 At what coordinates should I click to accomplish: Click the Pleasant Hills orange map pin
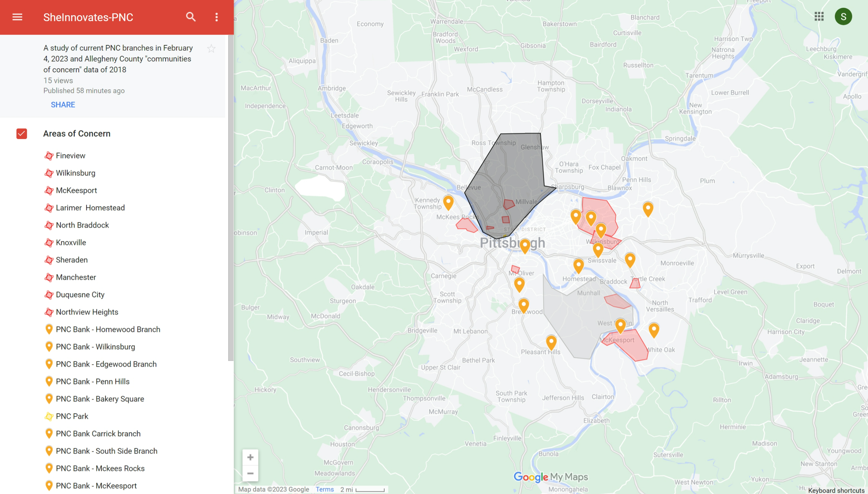click(x=551, y=342)
